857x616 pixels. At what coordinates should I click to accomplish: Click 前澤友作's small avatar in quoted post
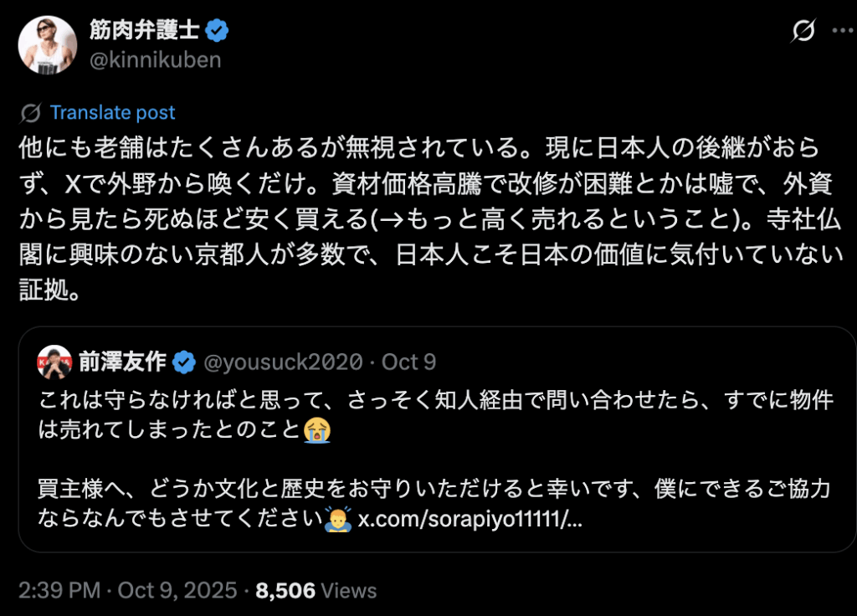click(x=53, y=362)
